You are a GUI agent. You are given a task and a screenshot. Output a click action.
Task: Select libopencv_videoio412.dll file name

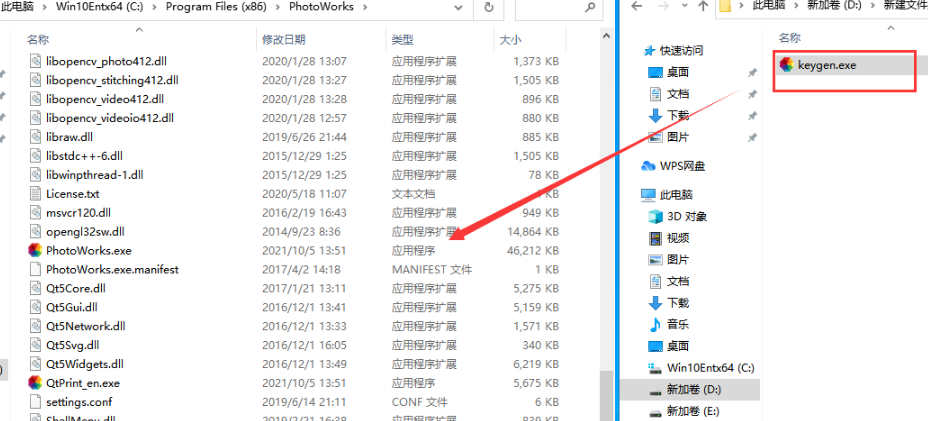110,118
